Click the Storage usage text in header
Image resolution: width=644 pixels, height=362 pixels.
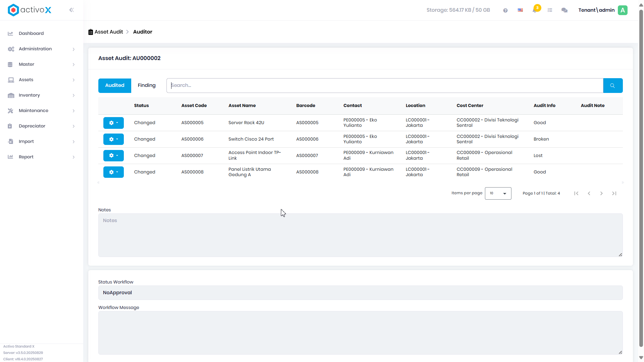pos(458,10)
